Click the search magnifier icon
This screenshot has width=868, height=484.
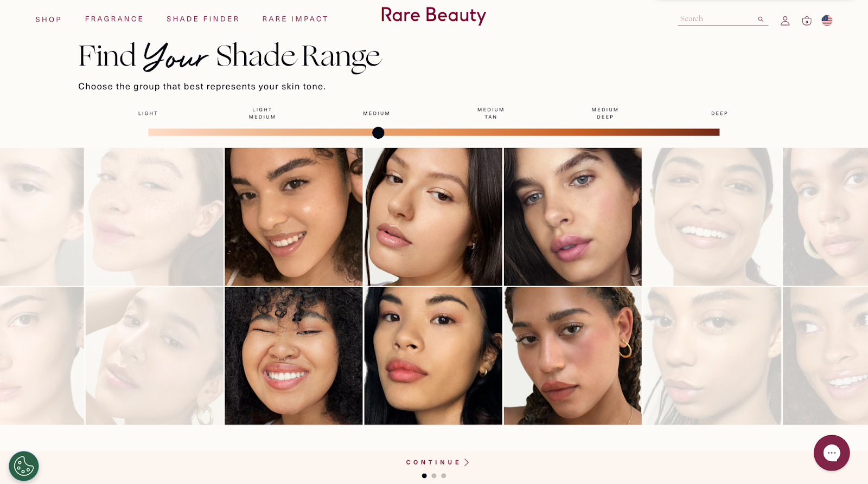pos(761,19)
